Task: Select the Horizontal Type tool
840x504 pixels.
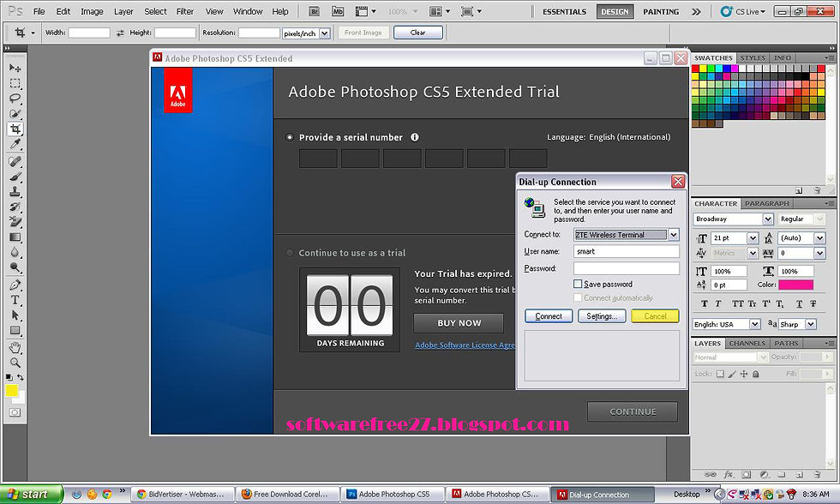Action: click(x=15, y=300)
